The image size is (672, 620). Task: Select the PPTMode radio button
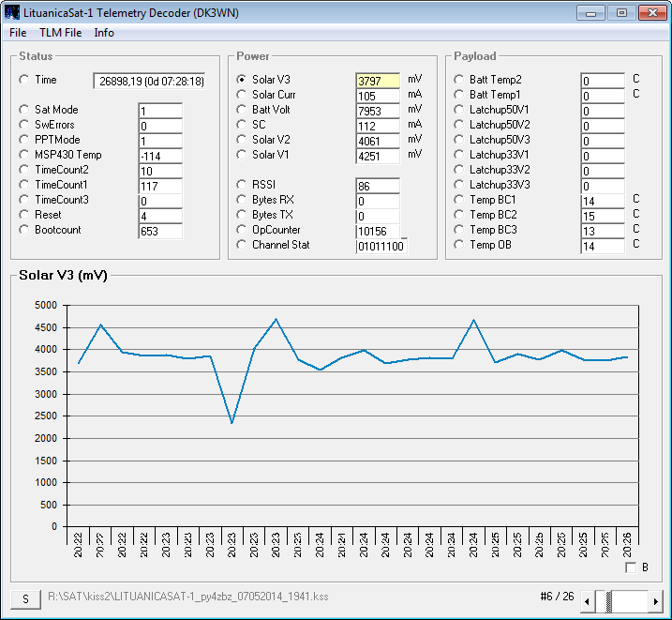tap(24, 140)
